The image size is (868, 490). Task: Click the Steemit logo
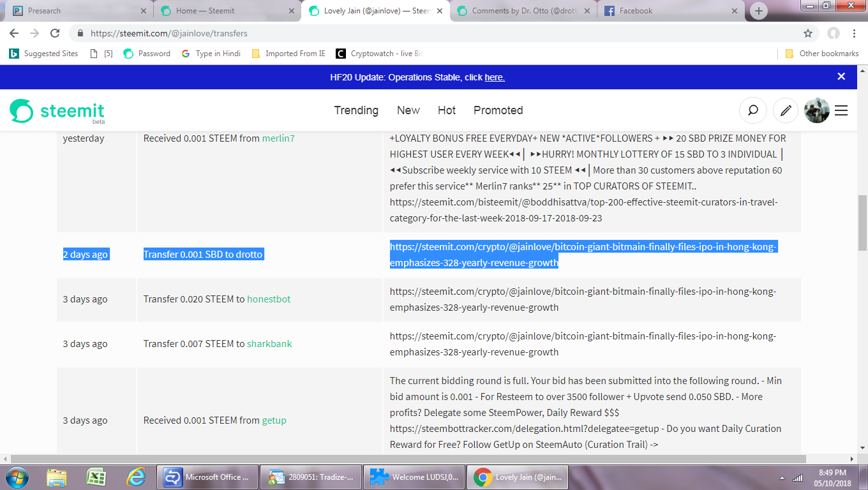coord(57,111)
